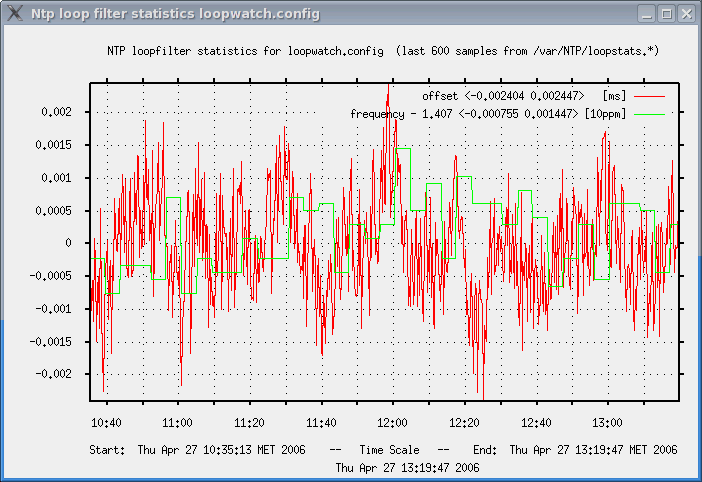Click the end timestamp 'Thu Apr 27 13:19:47 MET 2006'
This screenshot has height=482, width=702.
[x=594, y=450]
